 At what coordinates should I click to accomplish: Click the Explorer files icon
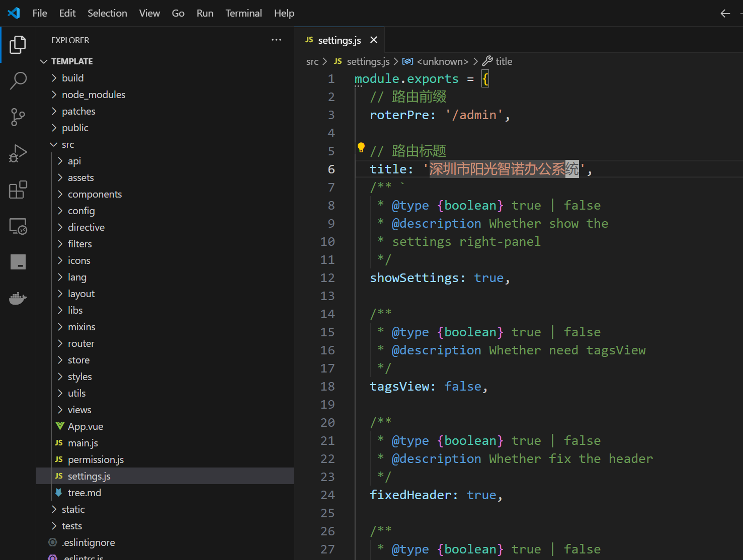point(18,45)
